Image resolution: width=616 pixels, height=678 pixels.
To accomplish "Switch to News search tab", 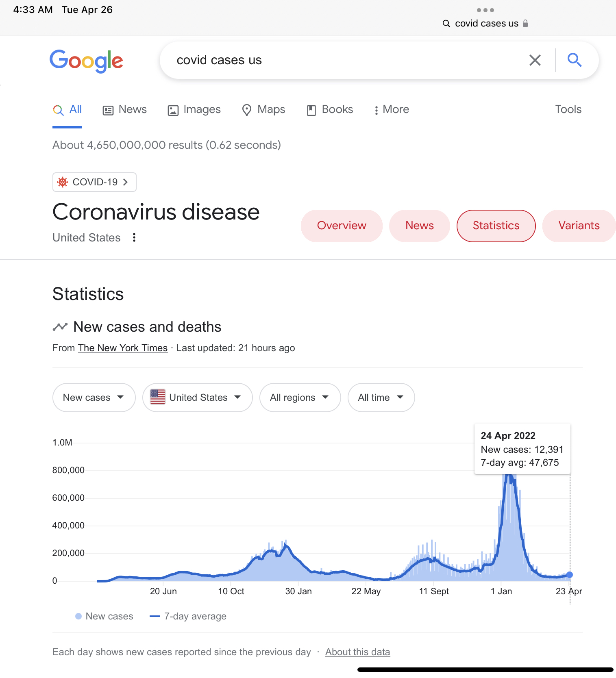I will (x=125, y=110).
